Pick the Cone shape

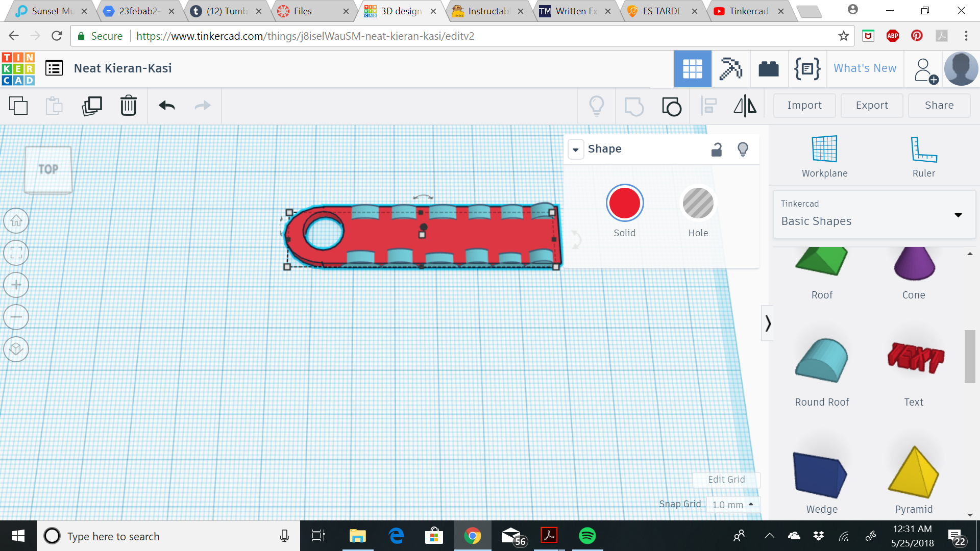914,274
